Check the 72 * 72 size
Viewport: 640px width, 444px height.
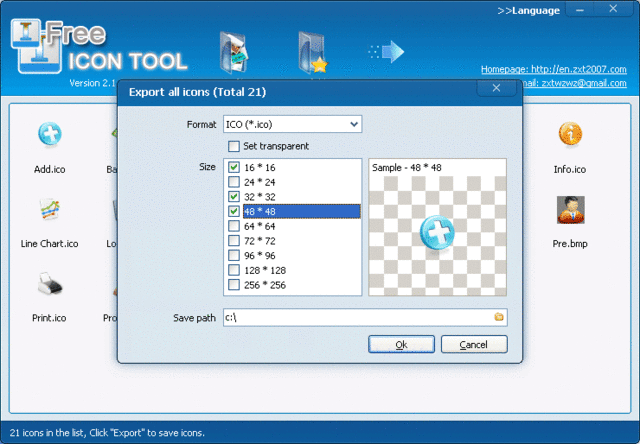click(x=234, y=241)
